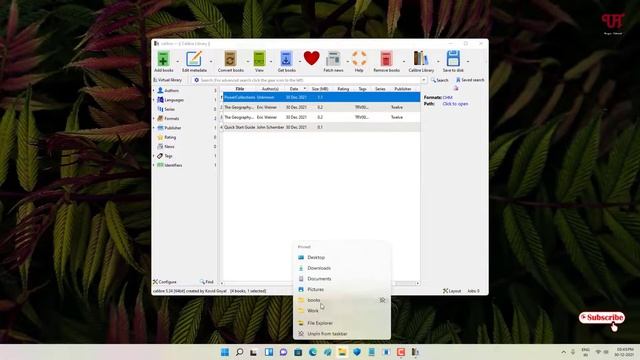
Task: Click the Search button
Action: [440, 80]
